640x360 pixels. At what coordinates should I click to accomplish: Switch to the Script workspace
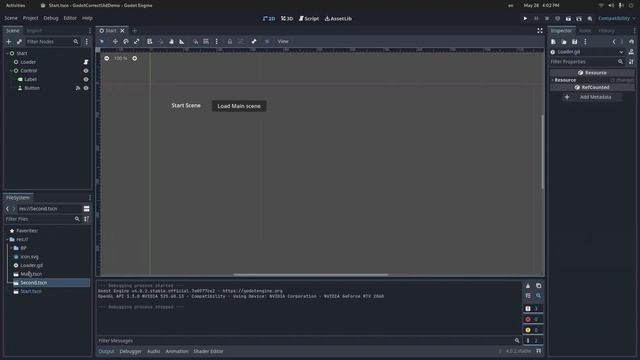[x=309, y=18]
